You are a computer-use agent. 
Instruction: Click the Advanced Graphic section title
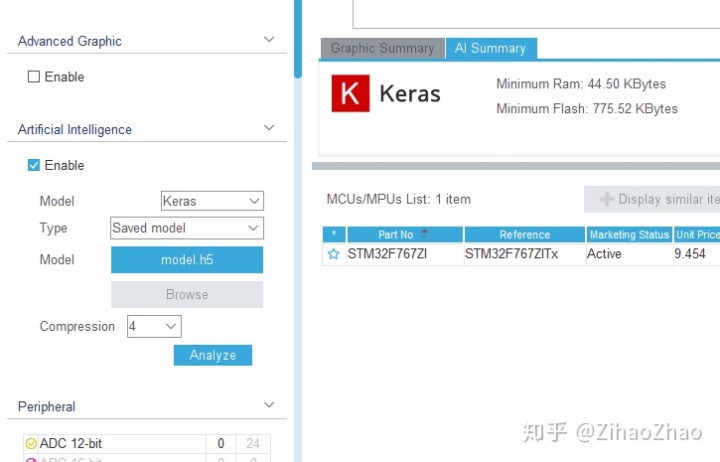(70, 41)
